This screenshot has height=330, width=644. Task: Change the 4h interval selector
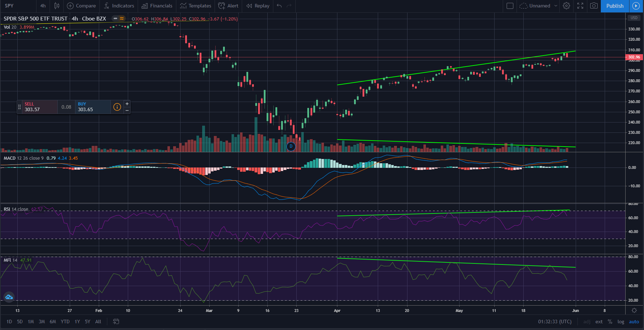[x=43, y=6]
